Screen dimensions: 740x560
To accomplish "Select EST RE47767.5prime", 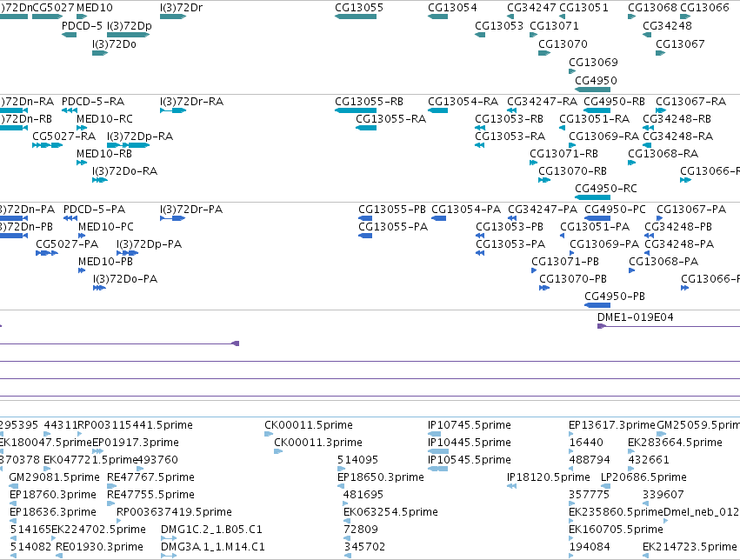I will [x=150, y=477].
